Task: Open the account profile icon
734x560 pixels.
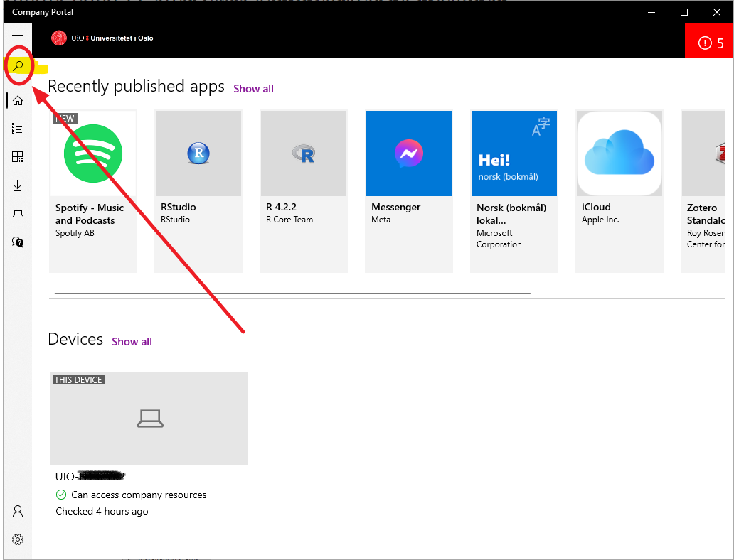Action: (18, 511)
